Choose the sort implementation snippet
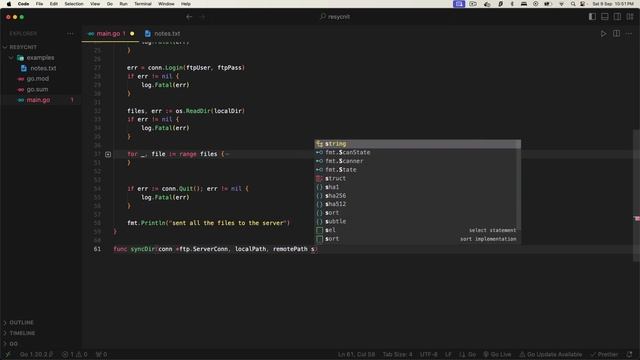The height and width of the screenshot is (360, 640). tap(416, 239)
